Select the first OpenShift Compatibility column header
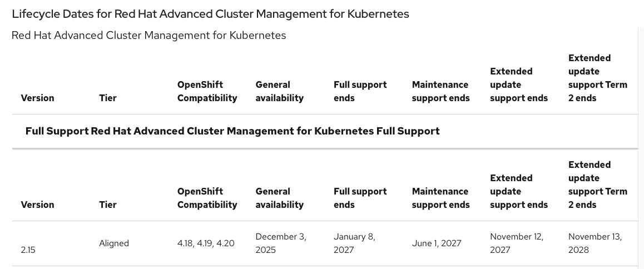 (x=207, y=91)
